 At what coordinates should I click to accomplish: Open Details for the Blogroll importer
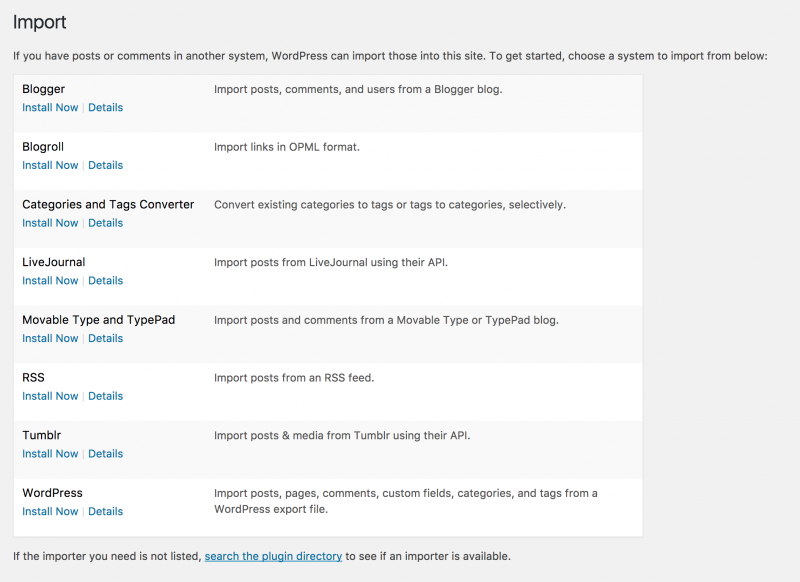pyautogui.click(x=105, y=165)
